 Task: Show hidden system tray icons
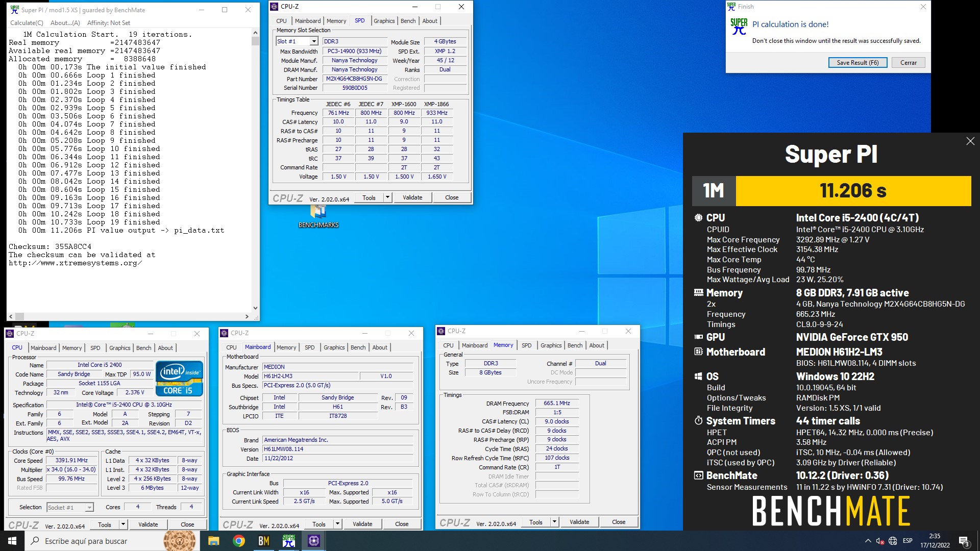[868, 541]
